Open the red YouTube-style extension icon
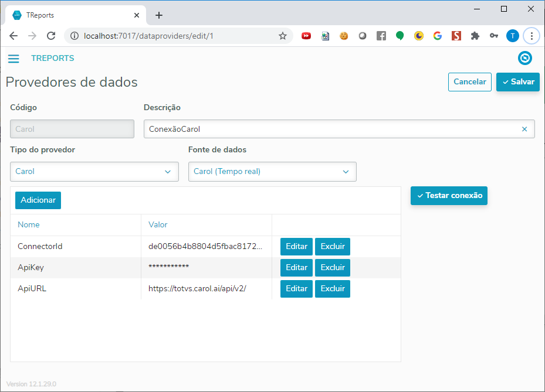Viewport: 545px width, 392px height. [x=306, y=36]
